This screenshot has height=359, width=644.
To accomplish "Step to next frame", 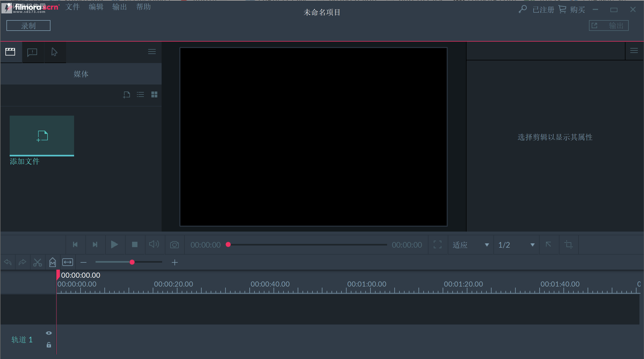I will coord(95,245).
